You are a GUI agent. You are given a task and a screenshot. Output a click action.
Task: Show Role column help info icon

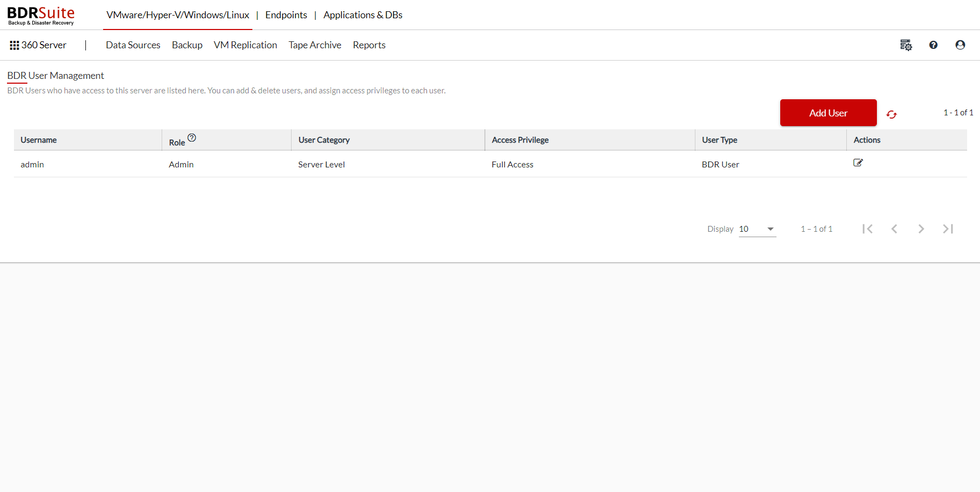(192, 138)
